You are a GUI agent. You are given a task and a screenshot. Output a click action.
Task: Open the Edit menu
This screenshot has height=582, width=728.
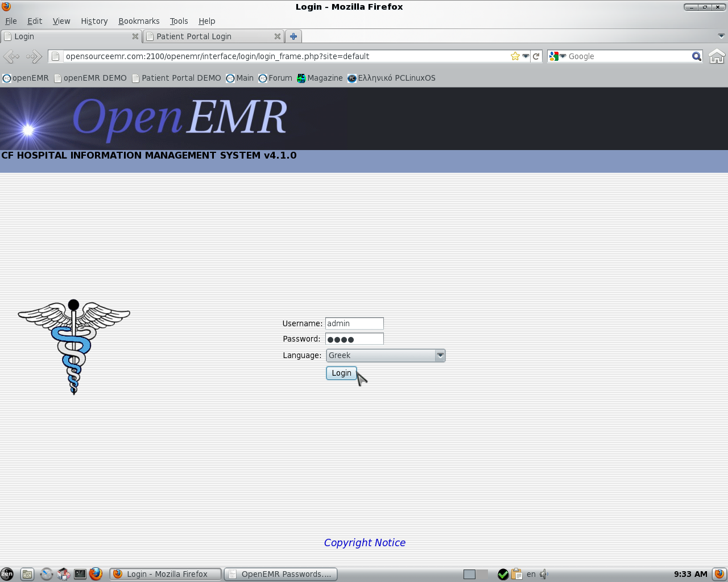click(x=35, y=21)
